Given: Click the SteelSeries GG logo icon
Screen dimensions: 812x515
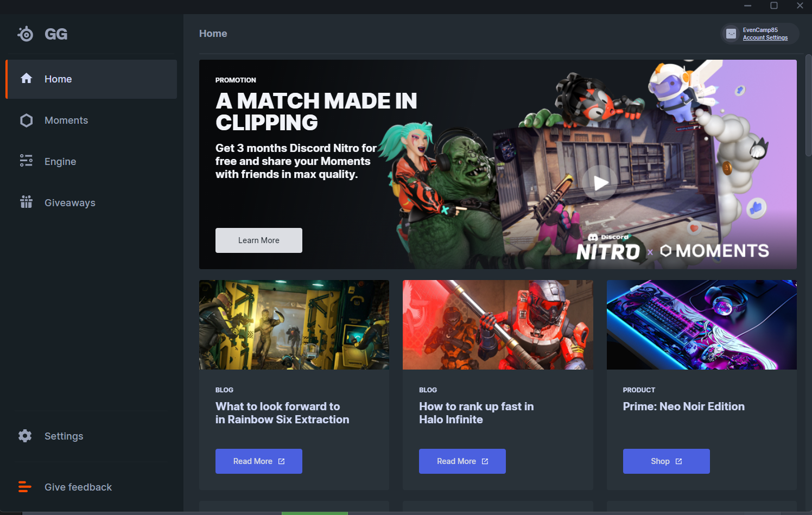Looking at the screenshot, I should click(x=26, y=34).
